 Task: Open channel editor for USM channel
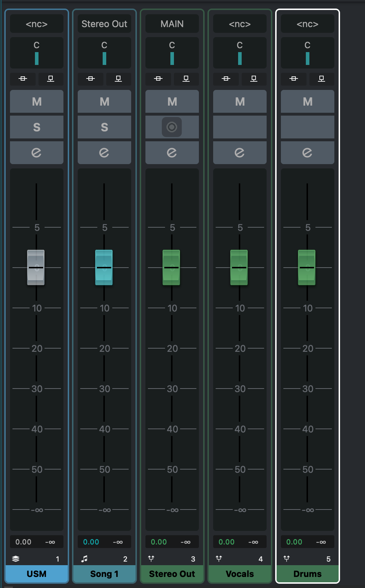point(36,153)
